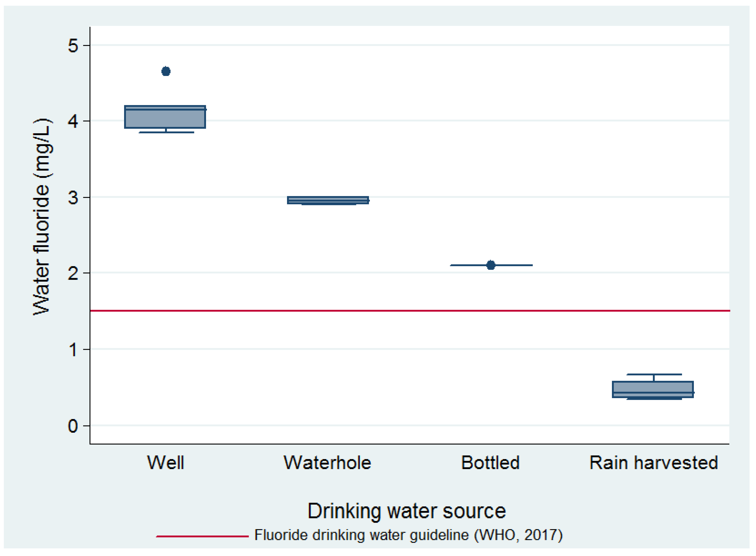The image size is (756, 556).
Task: Click the y-axis tick label 2
Action: pos(73,273)
